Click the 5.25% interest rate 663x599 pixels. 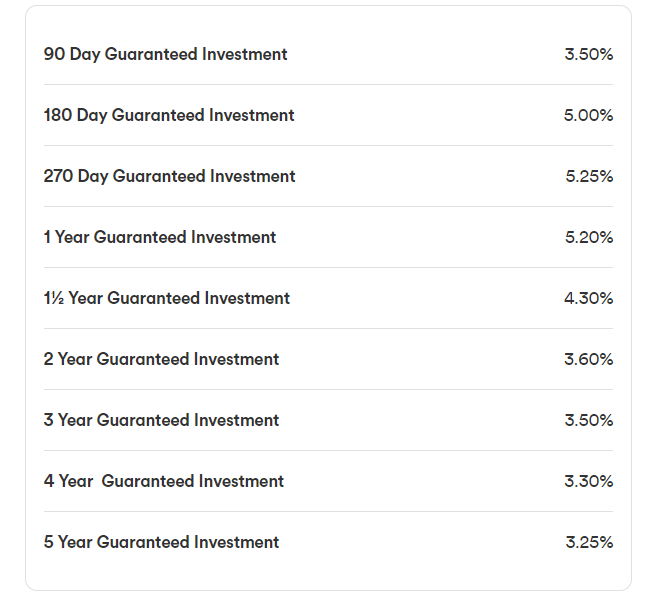point(589,176)
